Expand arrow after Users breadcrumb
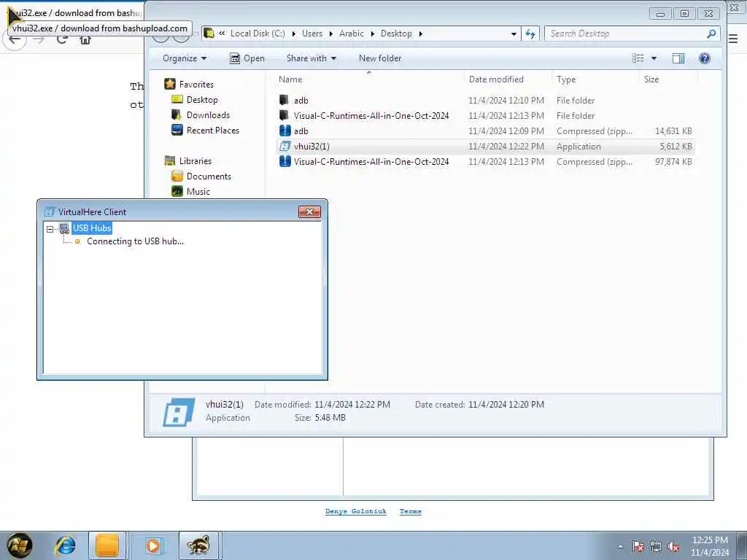This screenshot has width=747, height=560. point(330,34)
